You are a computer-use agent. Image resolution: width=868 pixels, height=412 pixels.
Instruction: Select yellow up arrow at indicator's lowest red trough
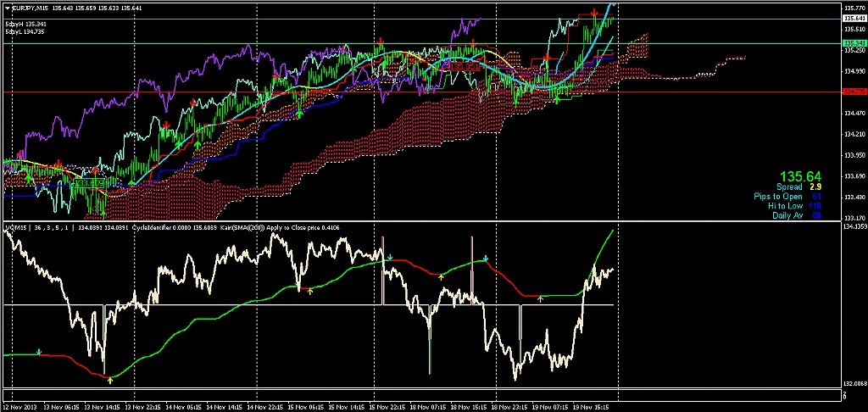(x=109, y=381)
